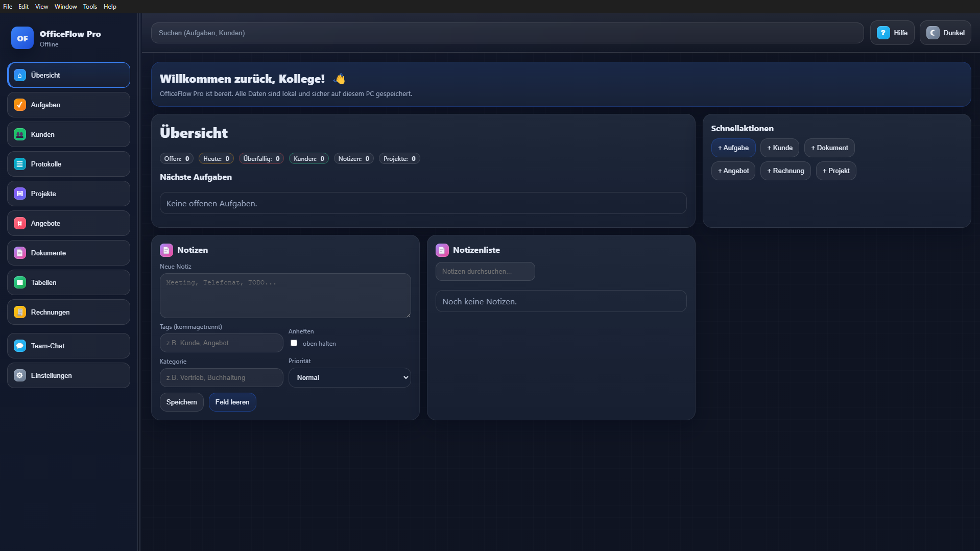Click the + Projekt quick action
Viewport: 980px width, 551px height.
(836, 171)
